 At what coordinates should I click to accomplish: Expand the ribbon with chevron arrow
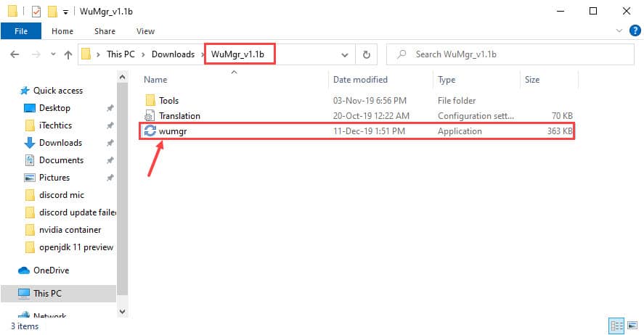[619, 30]
